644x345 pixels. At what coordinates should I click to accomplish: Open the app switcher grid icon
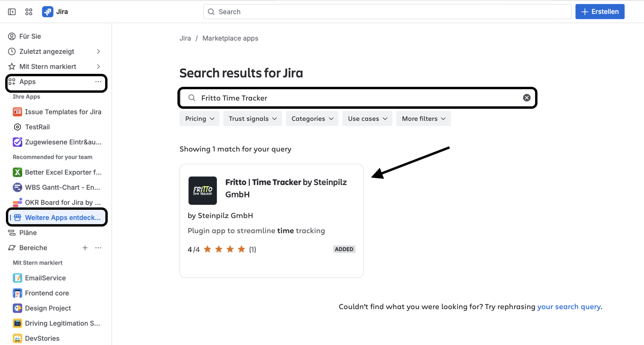(29, 12)
